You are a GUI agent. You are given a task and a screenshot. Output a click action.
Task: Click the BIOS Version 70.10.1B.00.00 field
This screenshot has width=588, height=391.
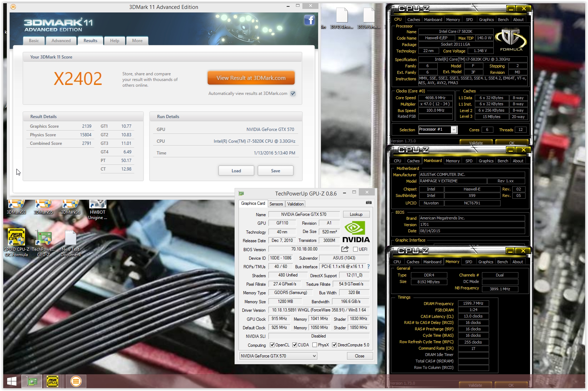305,249
